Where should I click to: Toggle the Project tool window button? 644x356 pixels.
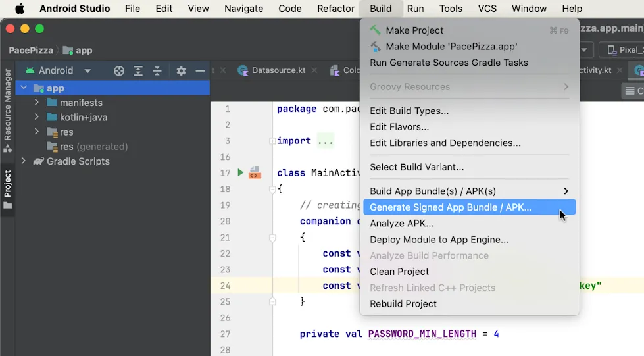click(x=7, y=190)
